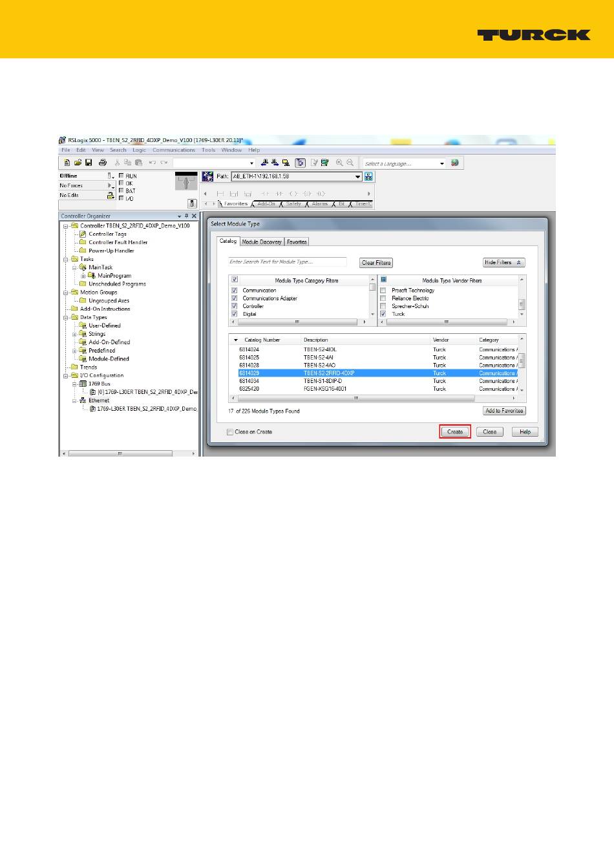Click the Zoom Out magnifier icon
The height and width of the screenshot is (868, 614).
350,163
